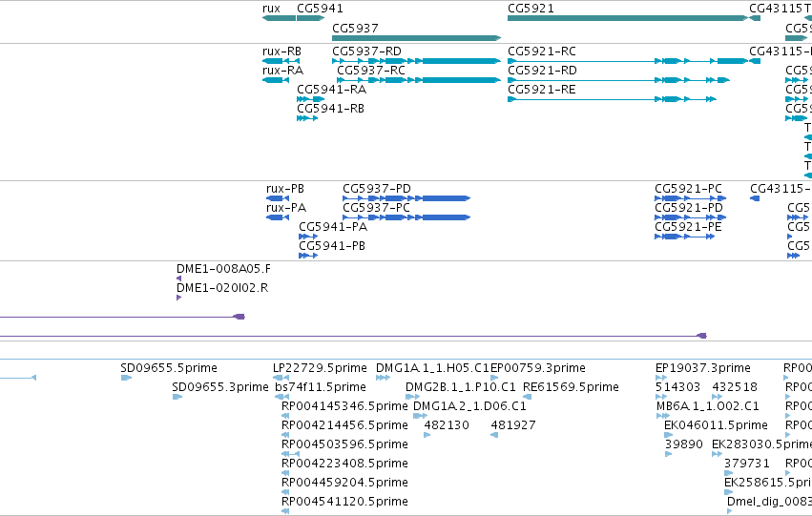Select the RP004223408.5prime label
Viewport: 812px width, 516px height.
(344, 464)
